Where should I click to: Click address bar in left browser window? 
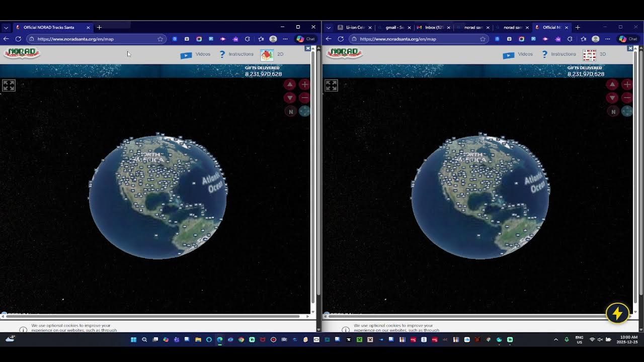[x=96, y=39]
